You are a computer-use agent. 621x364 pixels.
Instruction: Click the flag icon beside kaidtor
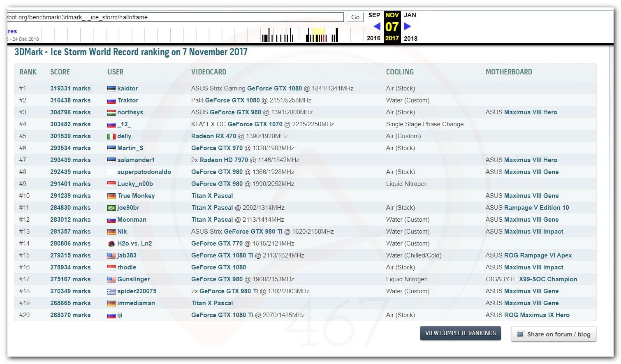tap(111, 88)
